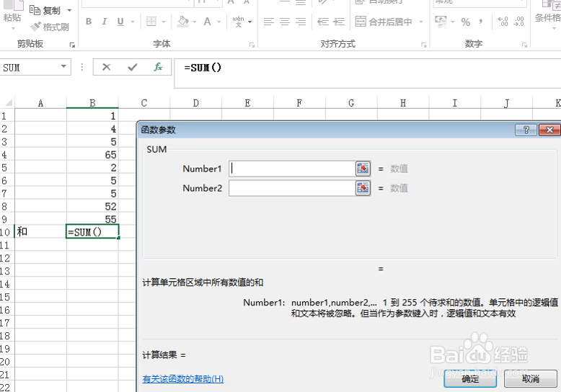Open fill color dropdown arrow
This screenshot has height=392, width=561.
click(195, 22)
